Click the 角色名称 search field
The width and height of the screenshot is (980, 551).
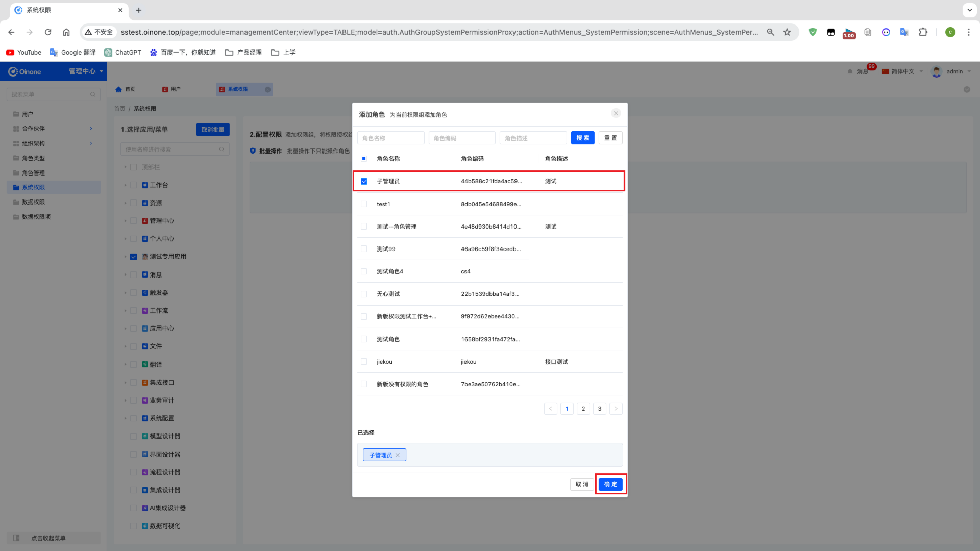(x=391, y=138)
